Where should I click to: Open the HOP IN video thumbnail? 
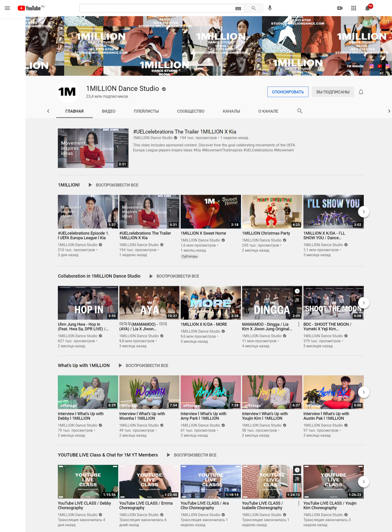[x=88, y=303]
